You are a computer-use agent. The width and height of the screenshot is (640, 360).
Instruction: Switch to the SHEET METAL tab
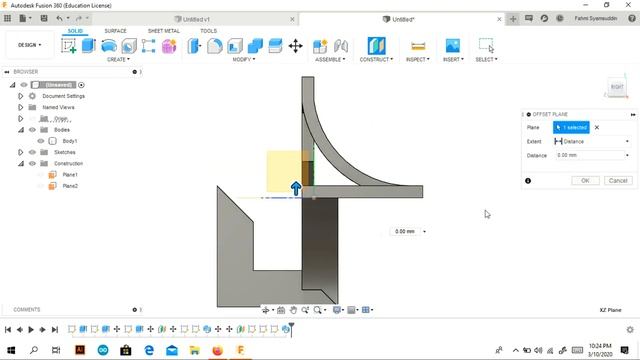(164, 31)
